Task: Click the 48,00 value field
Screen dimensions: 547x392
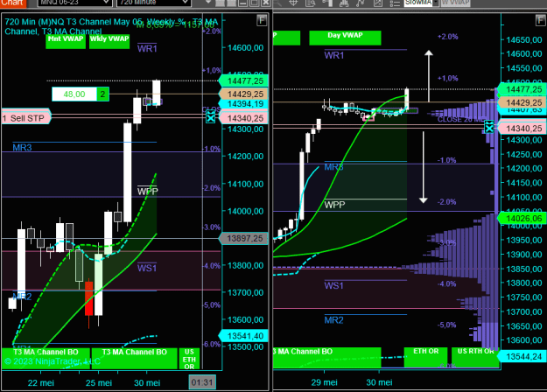Action: [74, 94]
